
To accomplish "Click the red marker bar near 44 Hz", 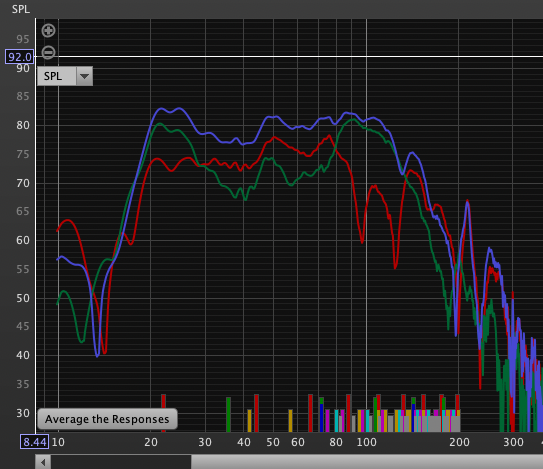I will [x=256, y=413].
